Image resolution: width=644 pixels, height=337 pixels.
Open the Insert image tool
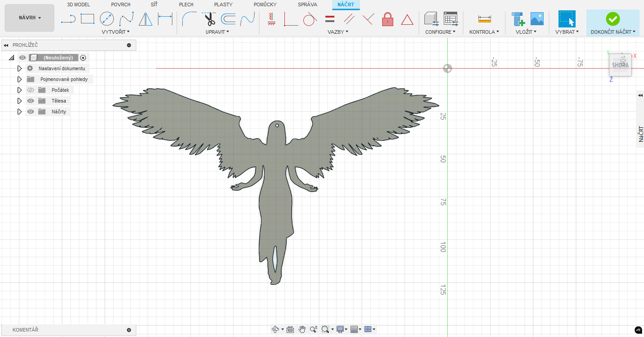click(537, 19)
